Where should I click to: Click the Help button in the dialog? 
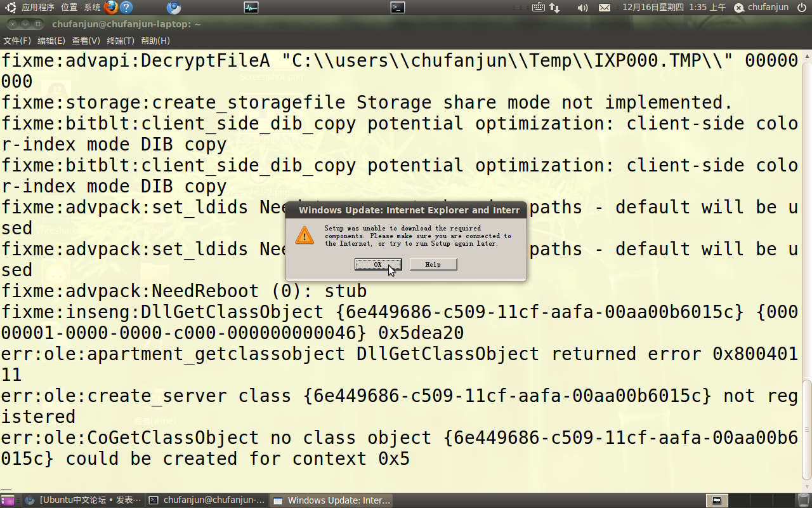click(x=433, y=264)
